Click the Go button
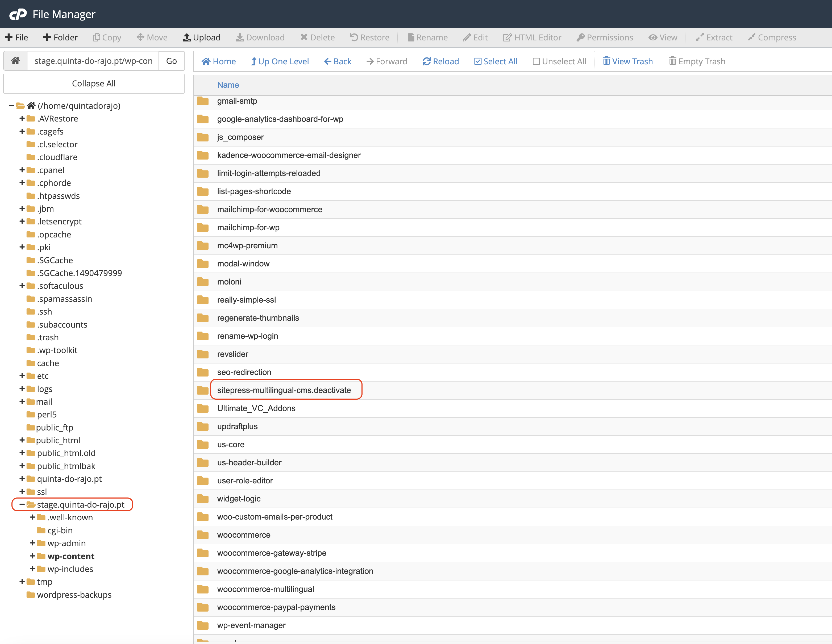Screen dimensions: 832x644 pos(172,61)
